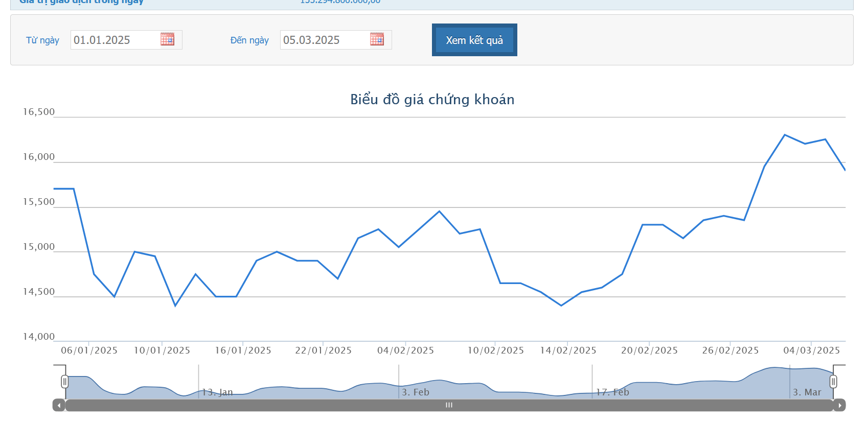Open the calendar picker for Từ ngày

point(167,39)
